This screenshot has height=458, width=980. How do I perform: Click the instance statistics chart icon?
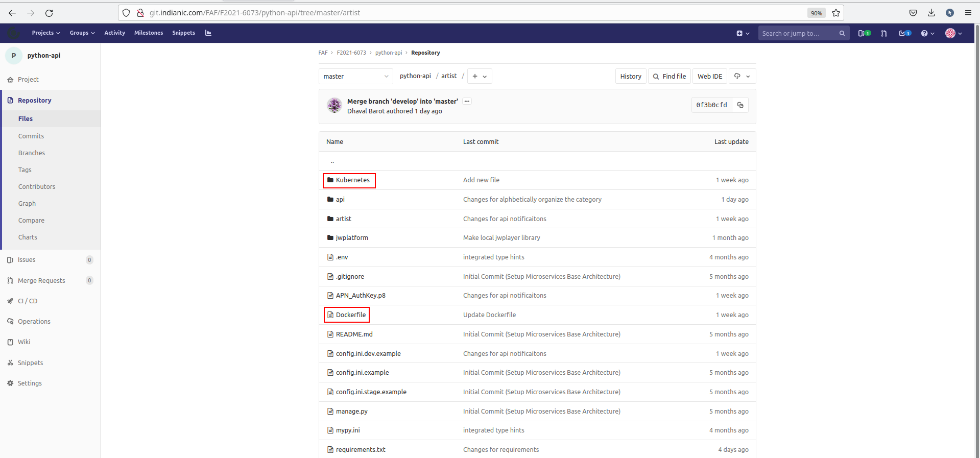208,33
